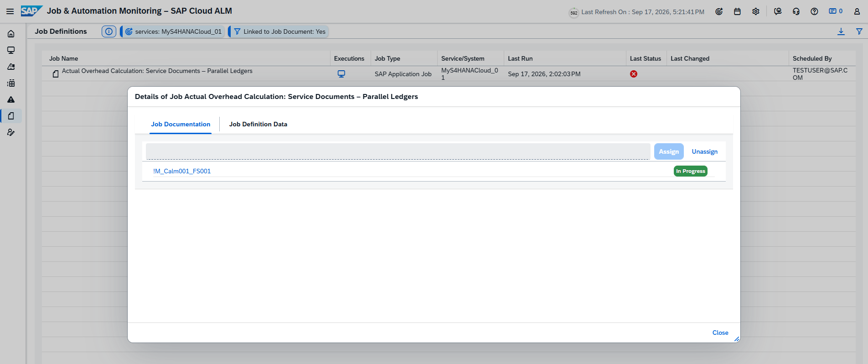
Task: Open the configuration pen sidebar icon
Action: point(11,132)
